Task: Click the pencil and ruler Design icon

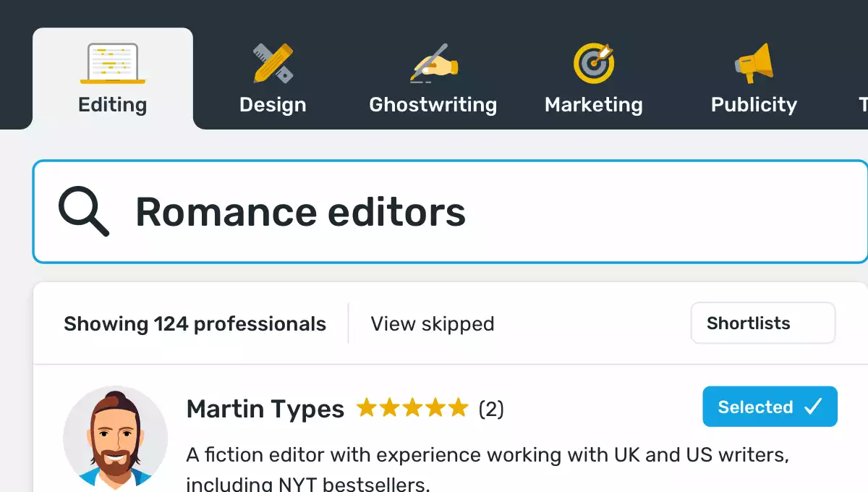Action: tap(273, 63)
